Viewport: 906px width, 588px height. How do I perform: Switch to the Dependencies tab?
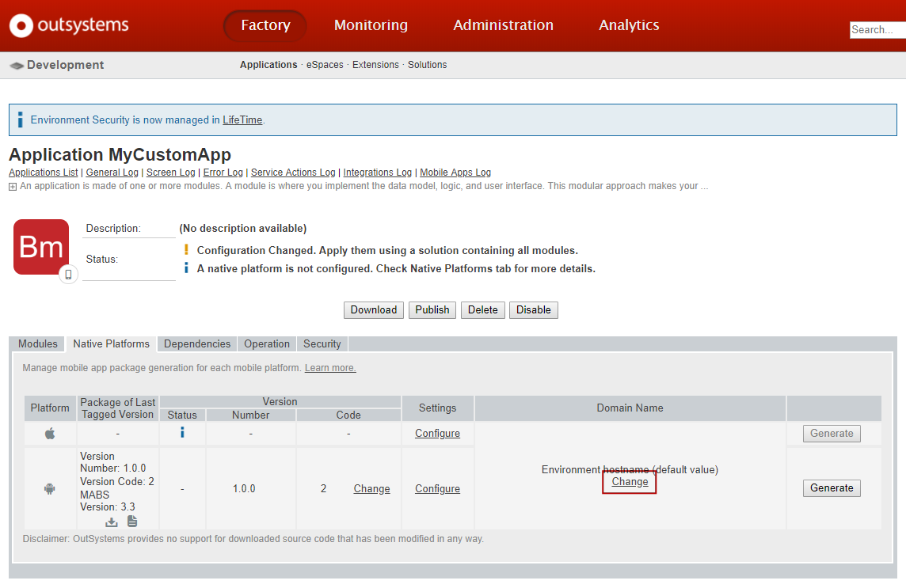point(196,343)
